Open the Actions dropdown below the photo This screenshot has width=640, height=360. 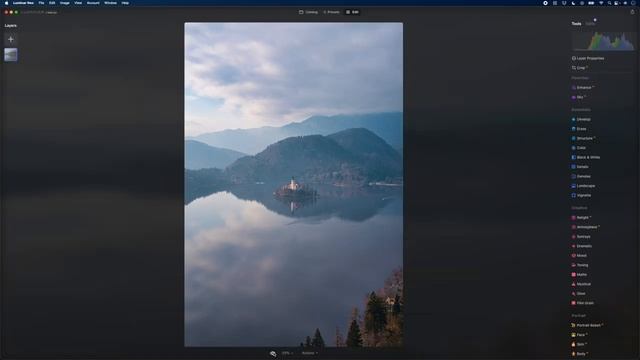(x=310, y=353)
